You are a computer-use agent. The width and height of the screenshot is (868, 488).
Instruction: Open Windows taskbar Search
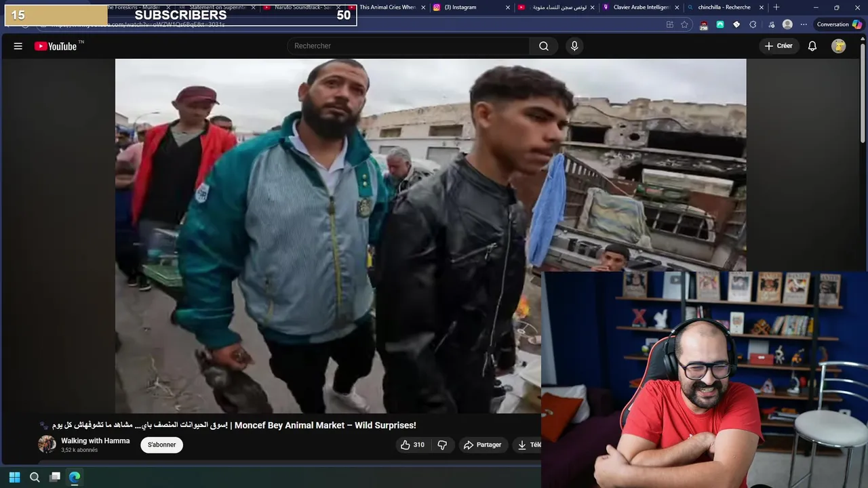coord(35,477)
